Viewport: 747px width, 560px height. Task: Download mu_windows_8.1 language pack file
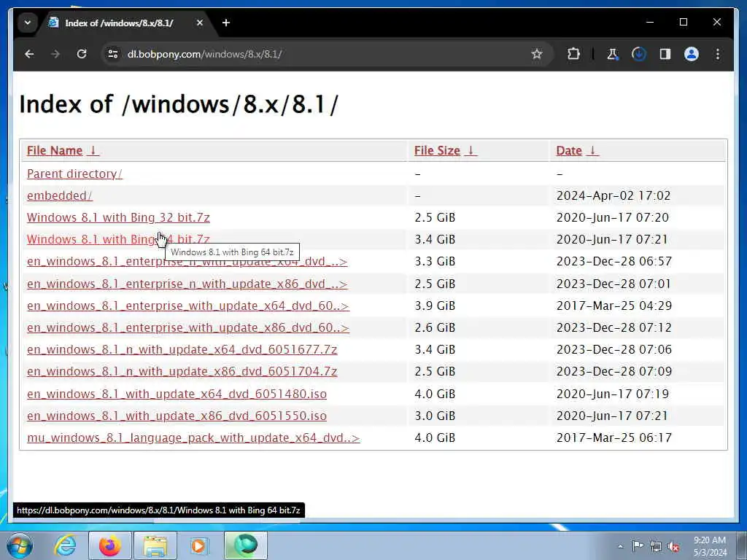pyautogui.click(x=193, y=437)
